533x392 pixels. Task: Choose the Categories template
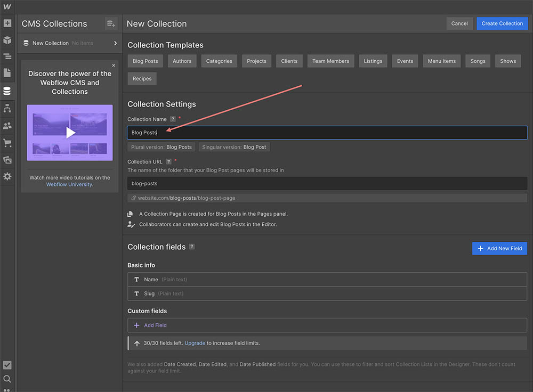pyautogui.click(x=219, y=61)
